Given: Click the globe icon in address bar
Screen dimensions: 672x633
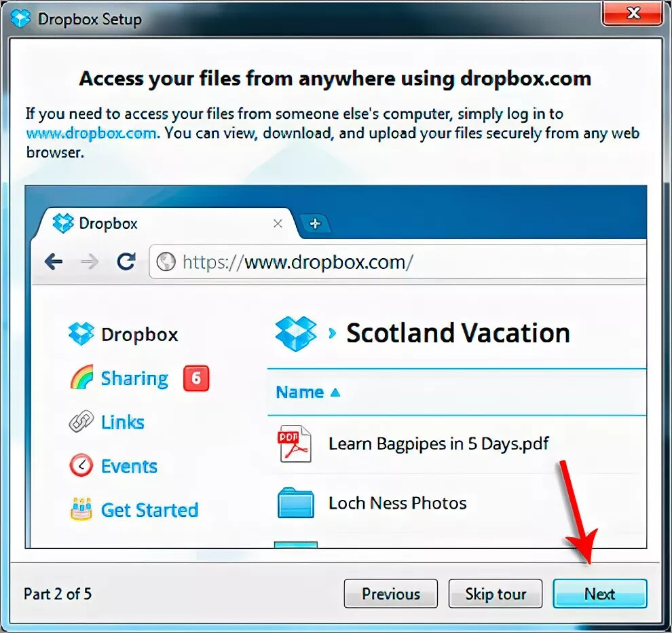Looking at the screenshot, I should [x=166, y=261].
